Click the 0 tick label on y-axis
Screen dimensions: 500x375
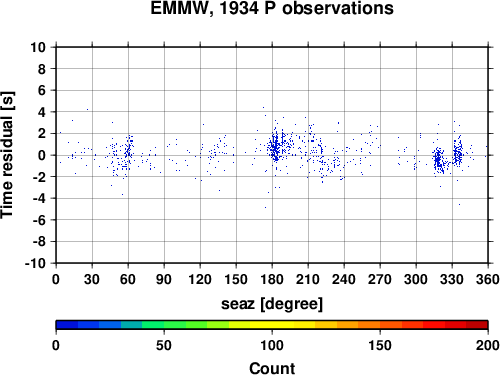(42, 155)
